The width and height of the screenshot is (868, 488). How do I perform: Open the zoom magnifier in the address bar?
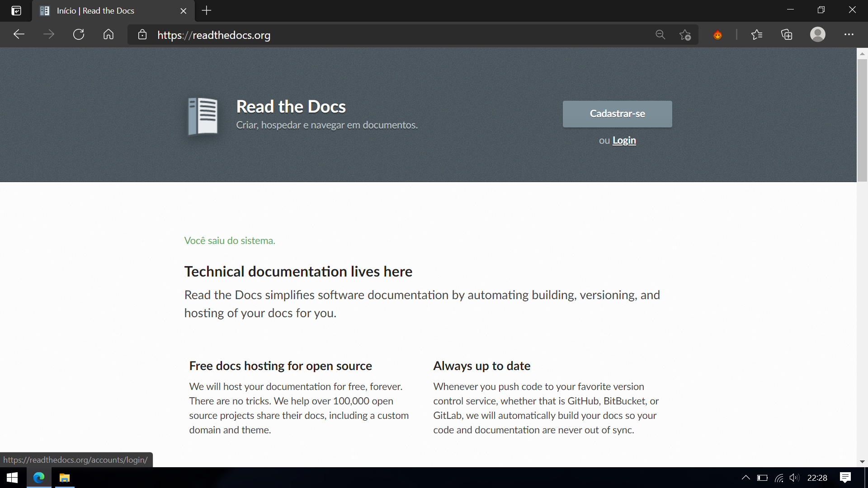[660, 35]
